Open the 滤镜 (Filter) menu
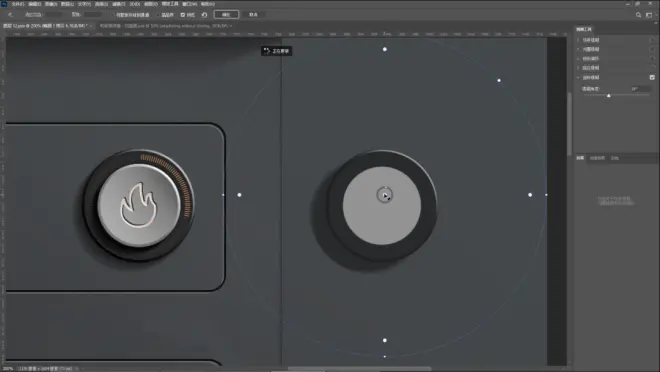 [119, 4]
